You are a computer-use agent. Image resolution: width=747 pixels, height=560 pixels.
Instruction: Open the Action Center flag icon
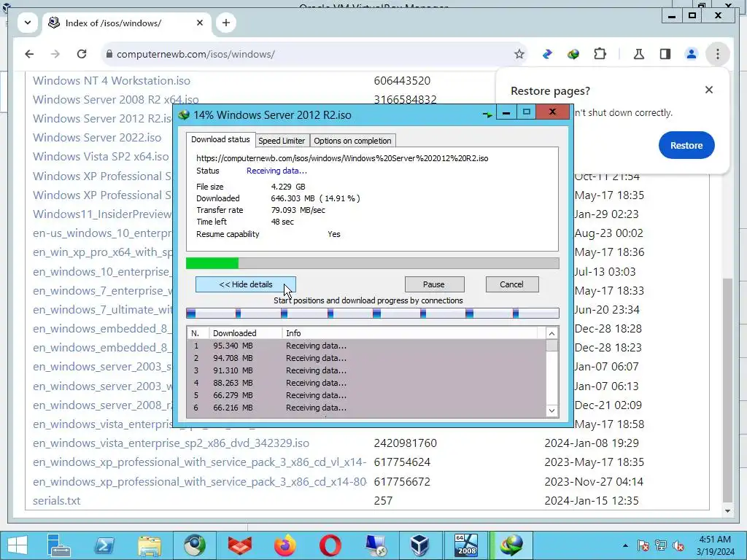[643, 545]
